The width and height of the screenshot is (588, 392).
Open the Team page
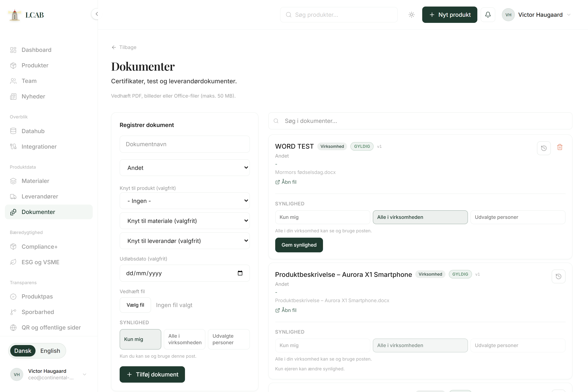[x=49, y=81]
